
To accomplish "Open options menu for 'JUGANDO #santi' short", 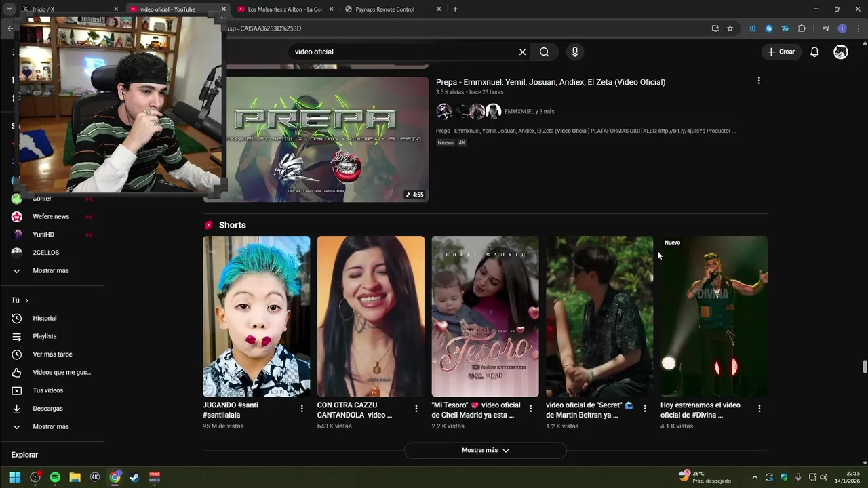I will point(302,409).
